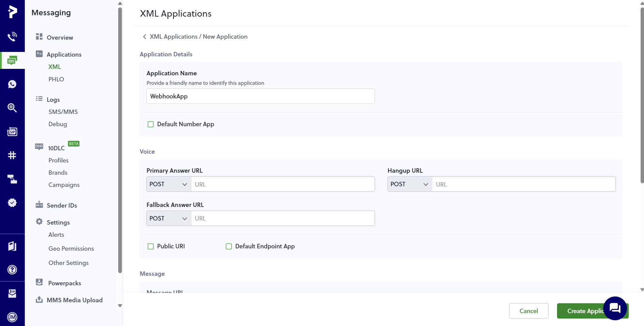Screen dimensions: 644x326
Task: Open the live chat bubble widget
Action: (615, 308)
